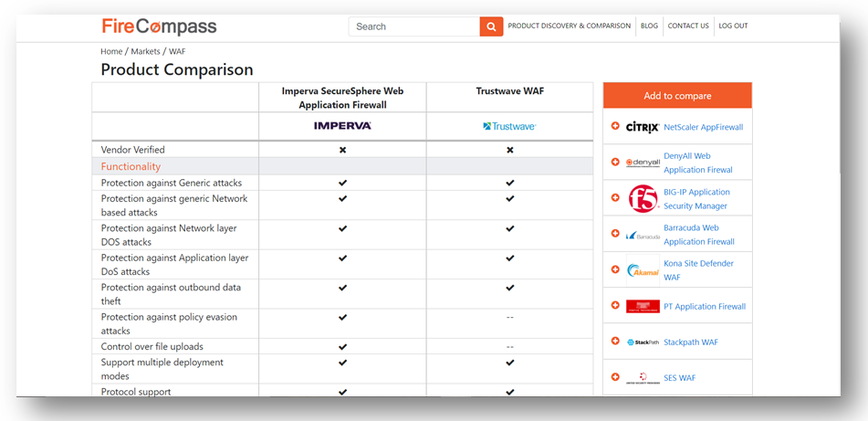Click Log Out in the top navigation
This screenshot has width=868, height=421.
point(733,26)
